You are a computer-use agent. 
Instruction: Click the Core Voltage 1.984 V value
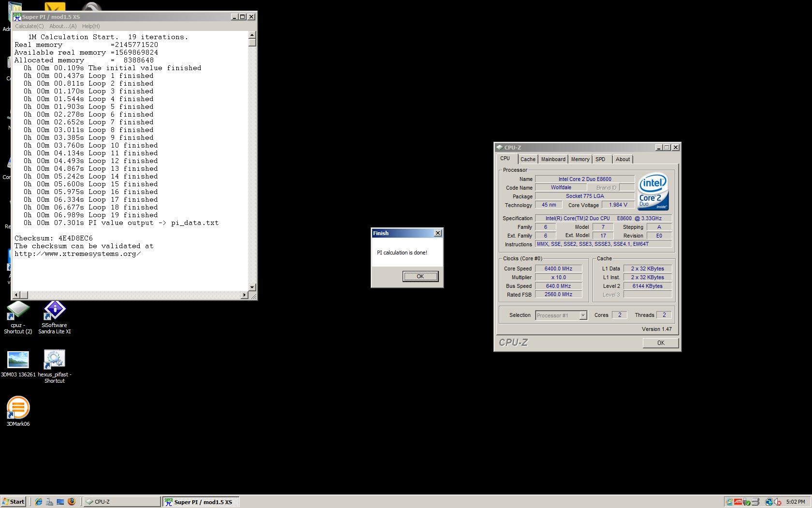tap(618, 205)
